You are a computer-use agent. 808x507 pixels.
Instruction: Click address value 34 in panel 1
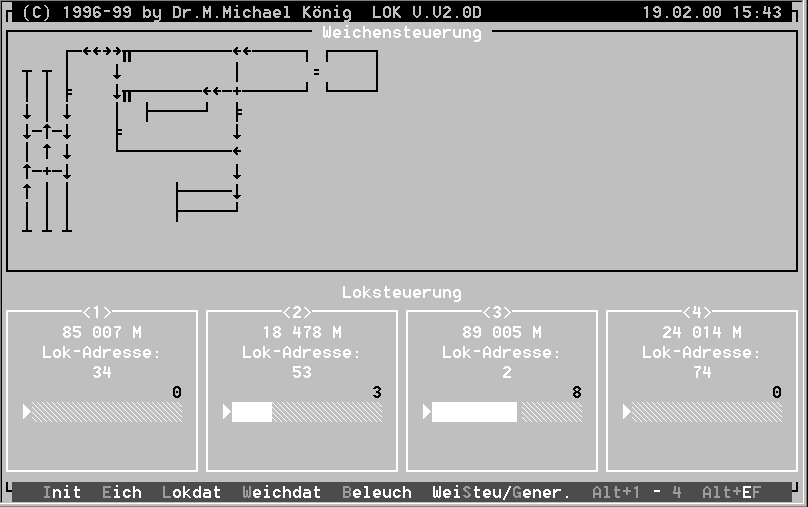coord(102,372)
